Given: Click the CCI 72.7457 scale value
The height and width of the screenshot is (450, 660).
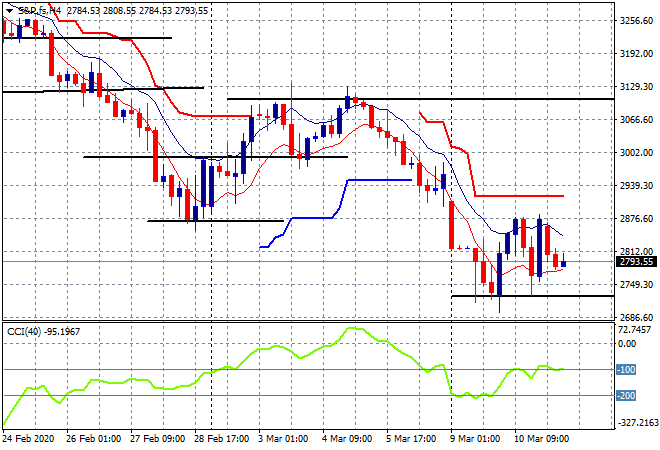Looking at the screenshot, I should tap(634, 330).
